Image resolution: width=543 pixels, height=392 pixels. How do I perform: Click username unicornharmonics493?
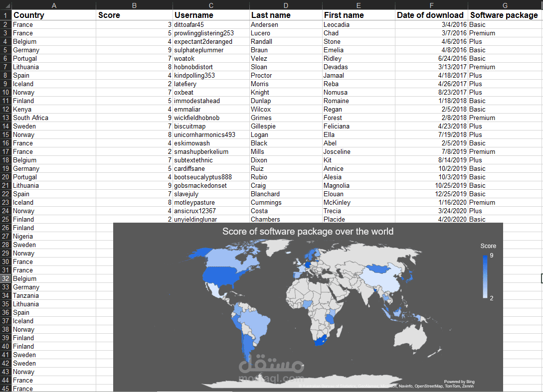[x=211, y=134]
